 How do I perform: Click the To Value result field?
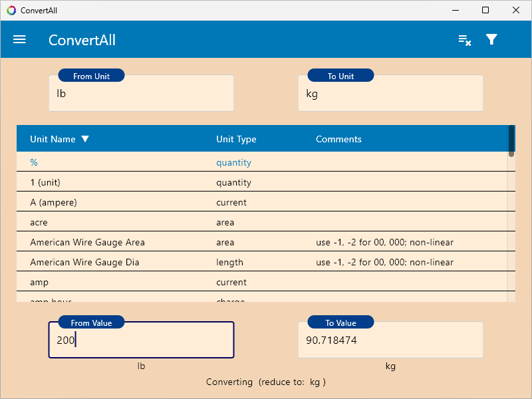(x=390, y=340)
